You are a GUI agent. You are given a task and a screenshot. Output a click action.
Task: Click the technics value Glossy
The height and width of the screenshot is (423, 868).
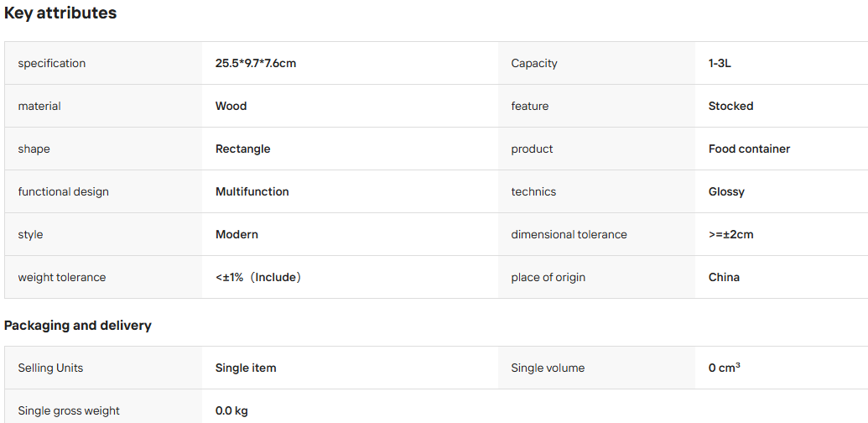(726, 191)
